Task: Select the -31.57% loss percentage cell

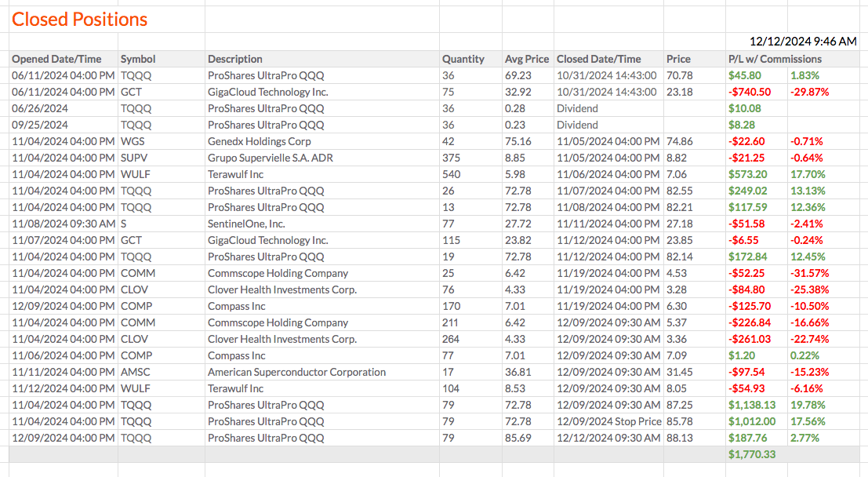Action: click(810, 273)
